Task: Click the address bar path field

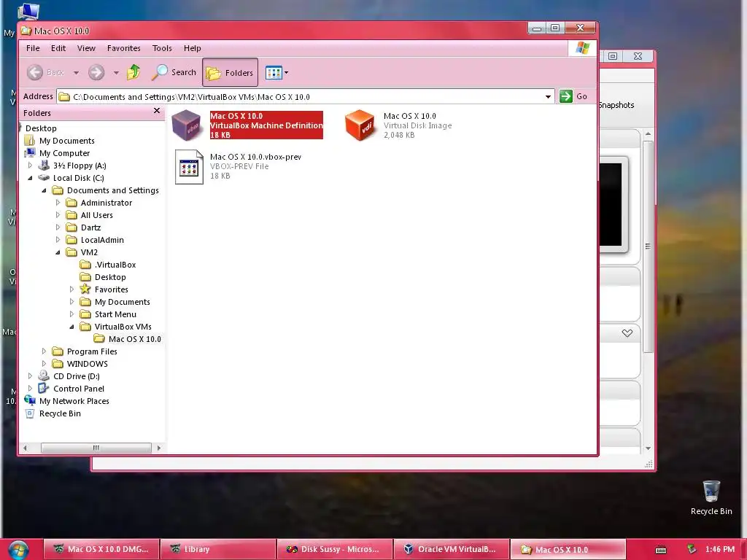Action: 305,97
